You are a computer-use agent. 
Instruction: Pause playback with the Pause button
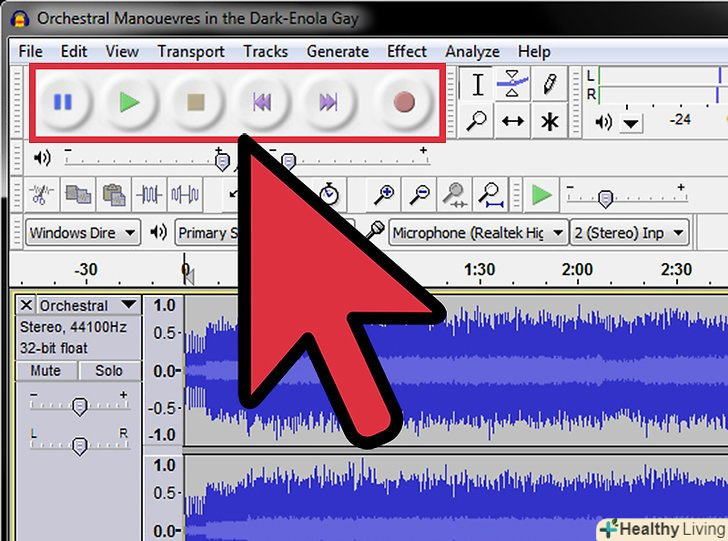[63, 102]
